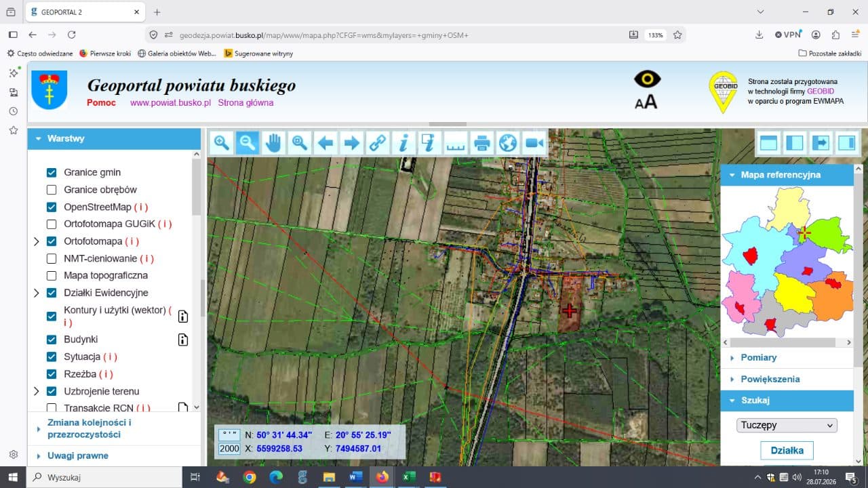
Task: Go to previous map view arrow
Action: [x=325, y=142]
